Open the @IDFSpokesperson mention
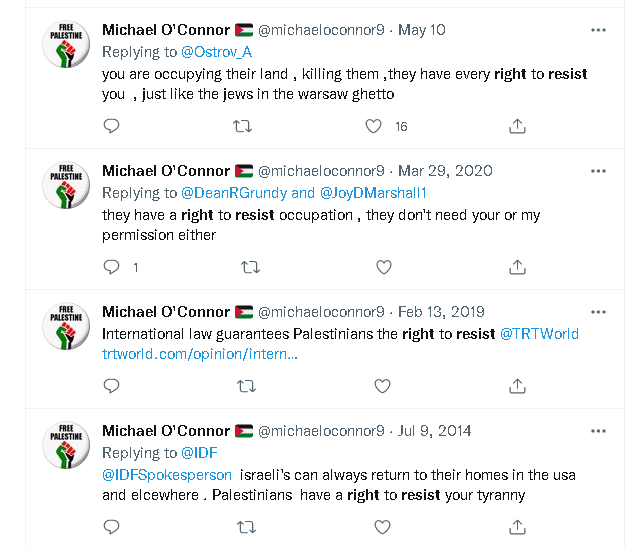The width and height of the screenshot is (631, 547). point(167,475)
